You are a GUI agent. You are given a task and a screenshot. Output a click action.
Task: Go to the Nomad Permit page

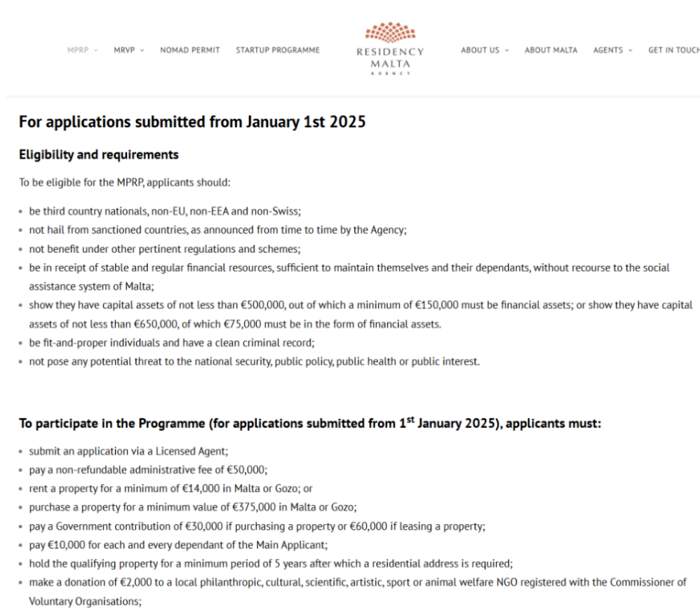click(x=190, y=50)
